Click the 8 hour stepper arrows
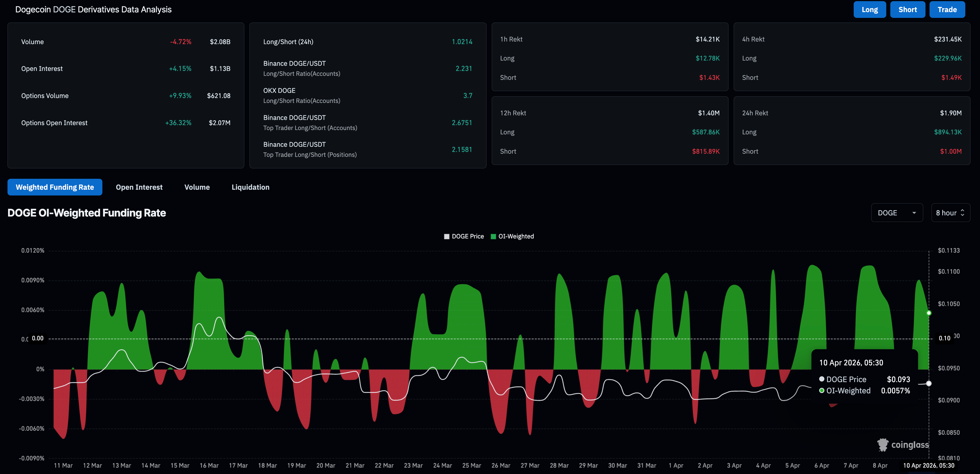This screenshot has width=980, height=474. click(x=962, y=213)
